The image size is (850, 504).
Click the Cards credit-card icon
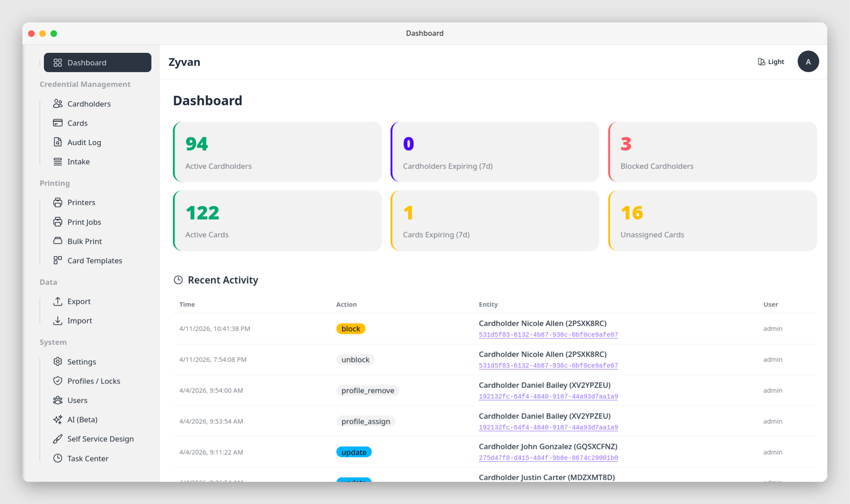[58, 123]
